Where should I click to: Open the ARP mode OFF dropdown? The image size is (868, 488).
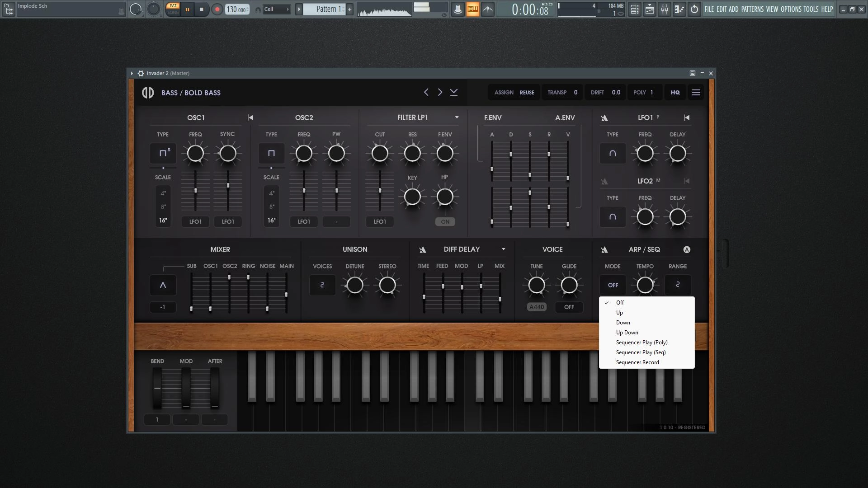613,285
